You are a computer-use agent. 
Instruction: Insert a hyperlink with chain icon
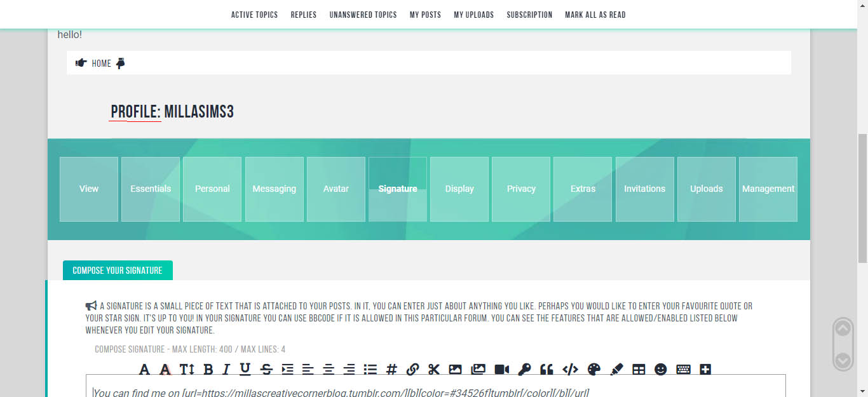click(x=412, y=369)
